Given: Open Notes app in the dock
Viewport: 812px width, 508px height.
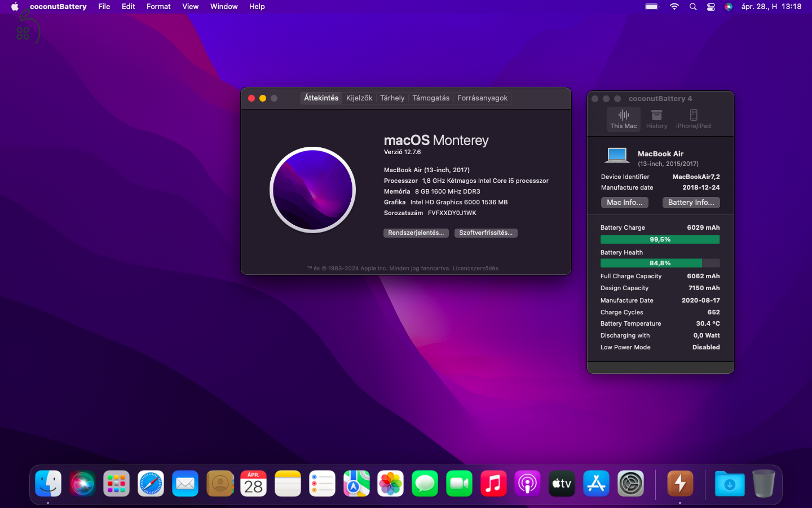Looking at the screenshot, I should click(288, 484).
